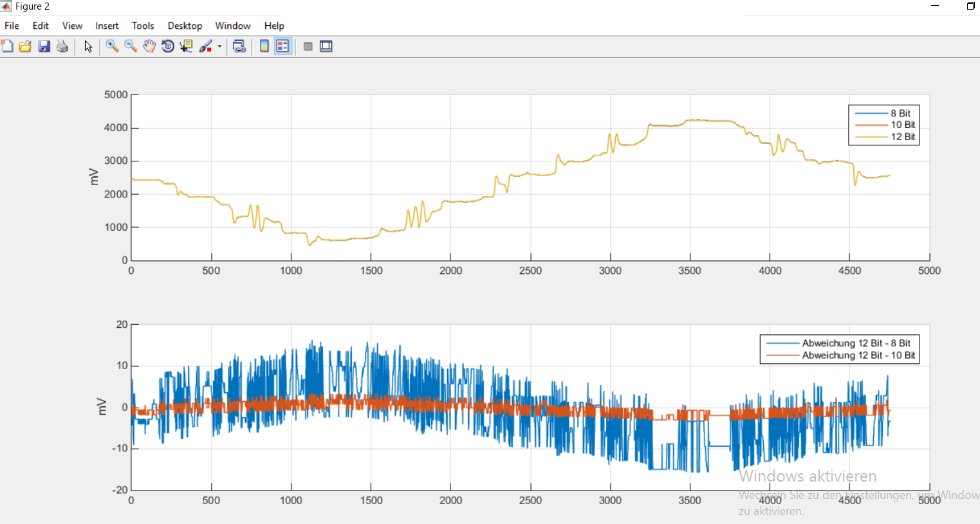Open the Edit menu
980x524 pixels.
[x=41, y=26]
